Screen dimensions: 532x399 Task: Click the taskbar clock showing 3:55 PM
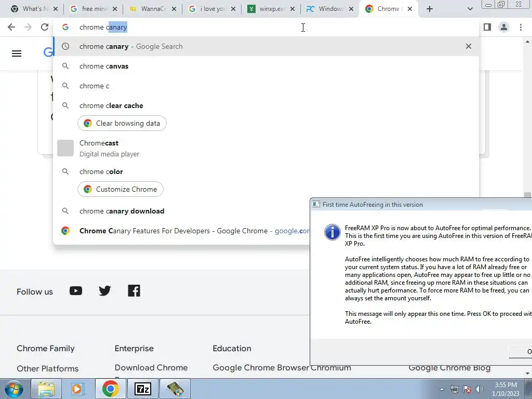[x=506, y=389]
